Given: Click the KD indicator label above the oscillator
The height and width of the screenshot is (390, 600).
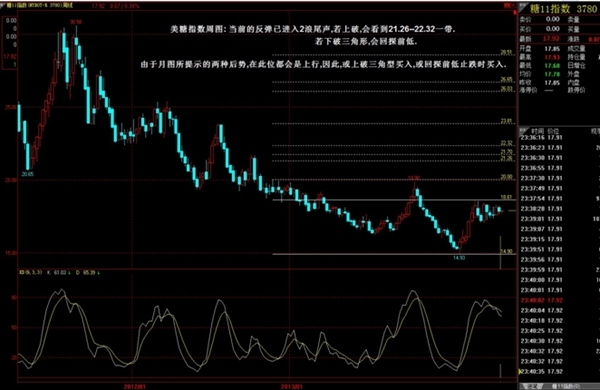Looking at the screenshot, I should (x=31, y=273).
